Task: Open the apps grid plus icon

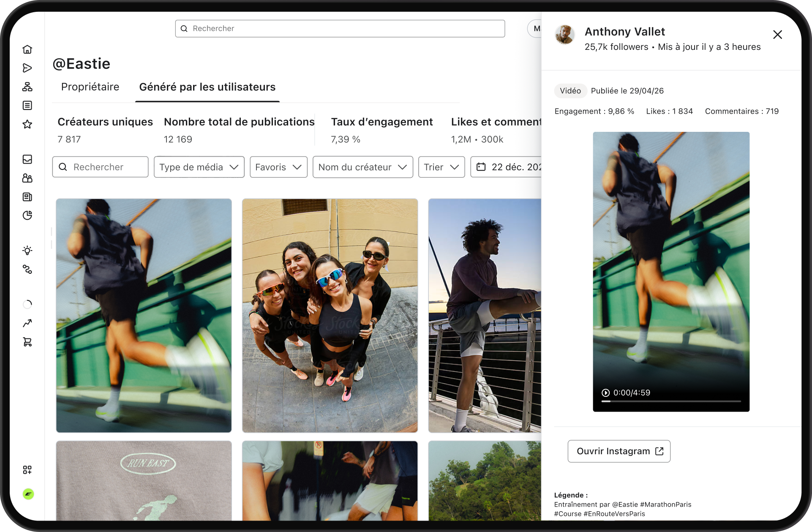Action: click(27, 470)
